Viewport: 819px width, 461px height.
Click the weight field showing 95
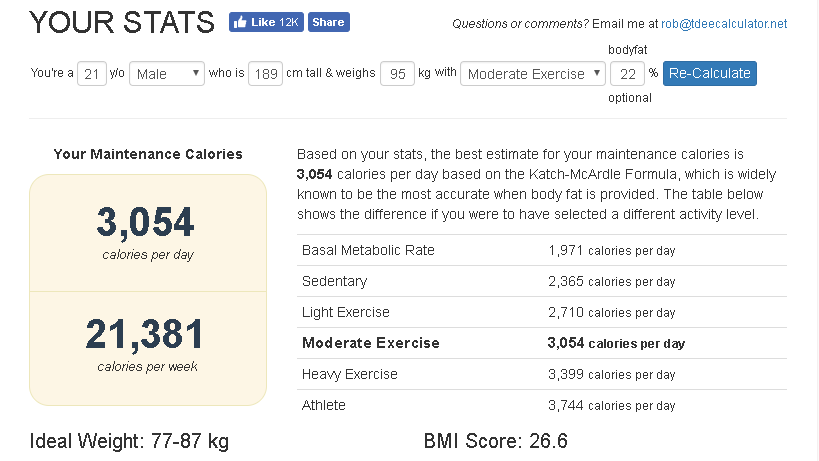coord(397,74)
